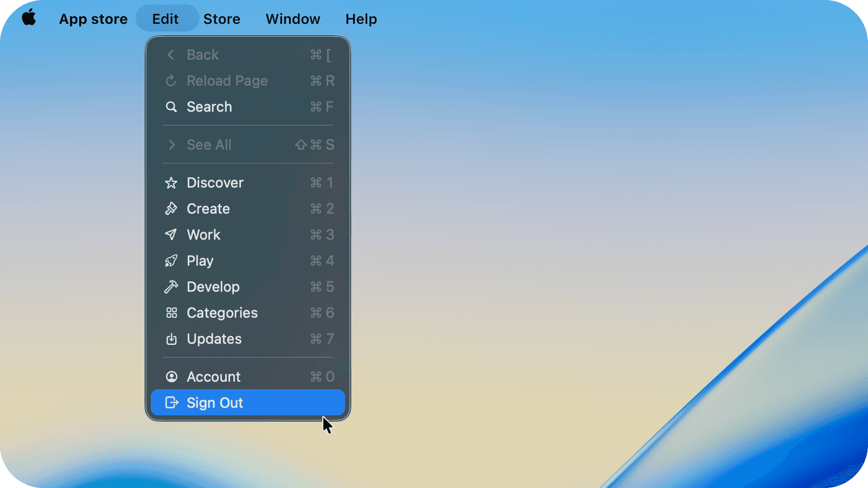
Task: Choose Sign Out
Action: (x=248, y=403)
